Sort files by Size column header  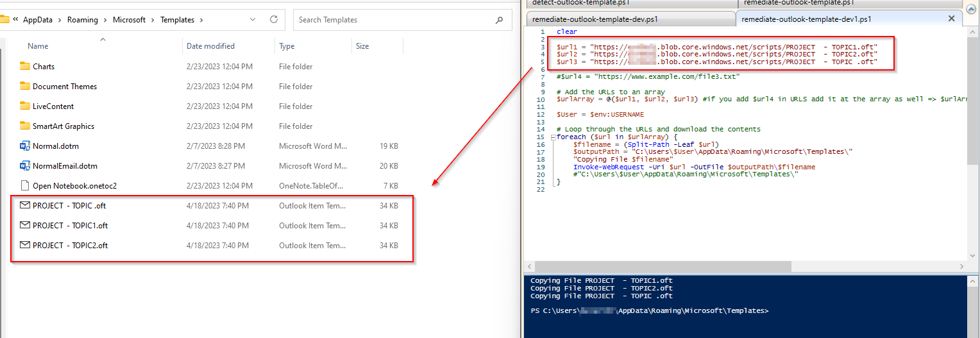[362, 46]
